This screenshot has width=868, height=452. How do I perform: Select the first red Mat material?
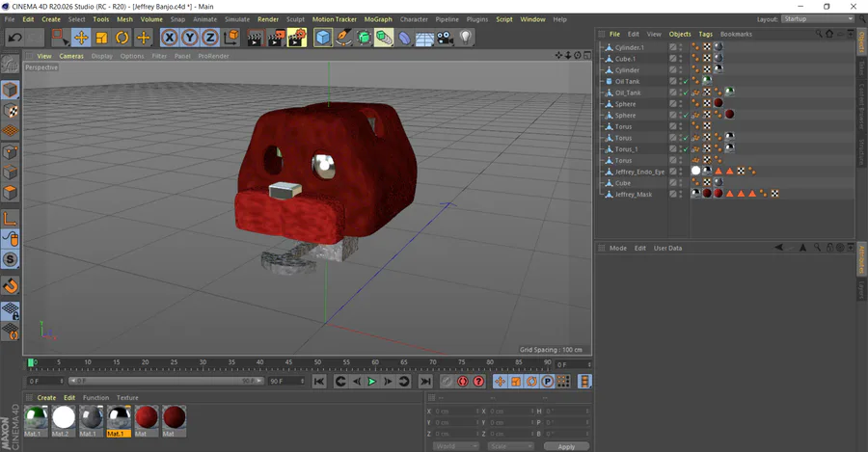point(147,421)
